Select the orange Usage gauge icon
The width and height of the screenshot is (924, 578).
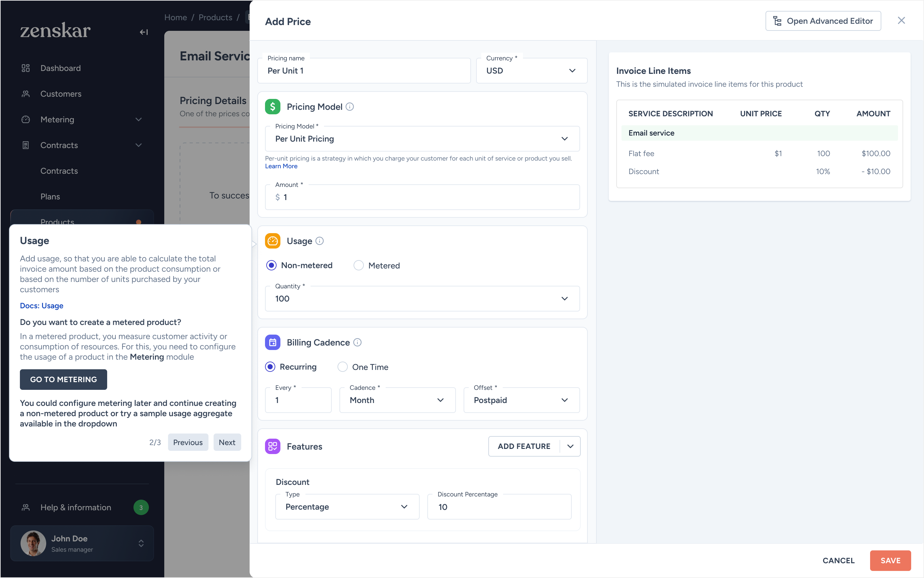coord(273,241)
